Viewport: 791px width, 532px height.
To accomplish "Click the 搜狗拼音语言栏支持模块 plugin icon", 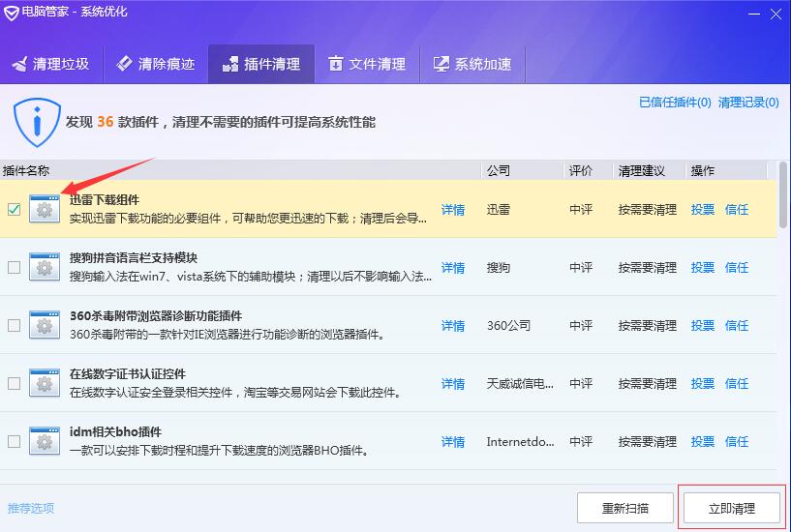I will point(44,267).
